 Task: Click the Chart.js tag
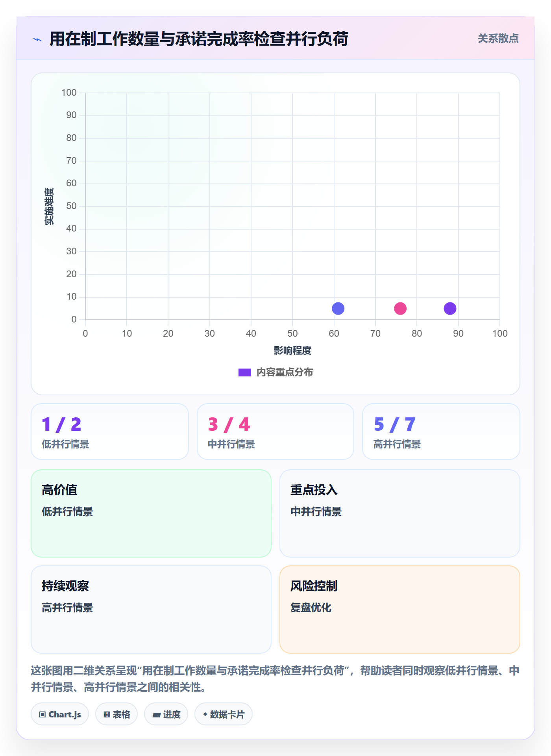click(x=60, y=714)
